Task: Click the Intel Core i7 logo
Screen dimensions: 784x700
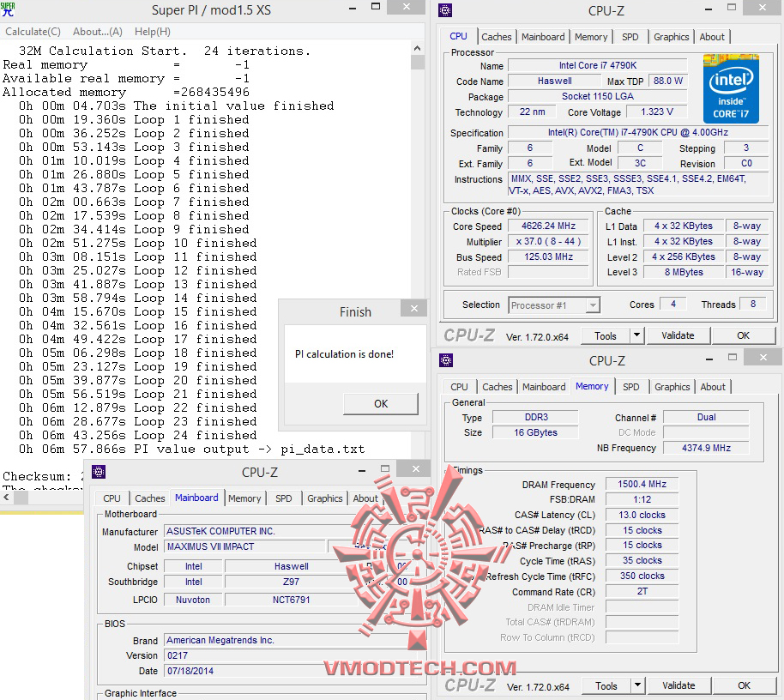Action: 731,89
